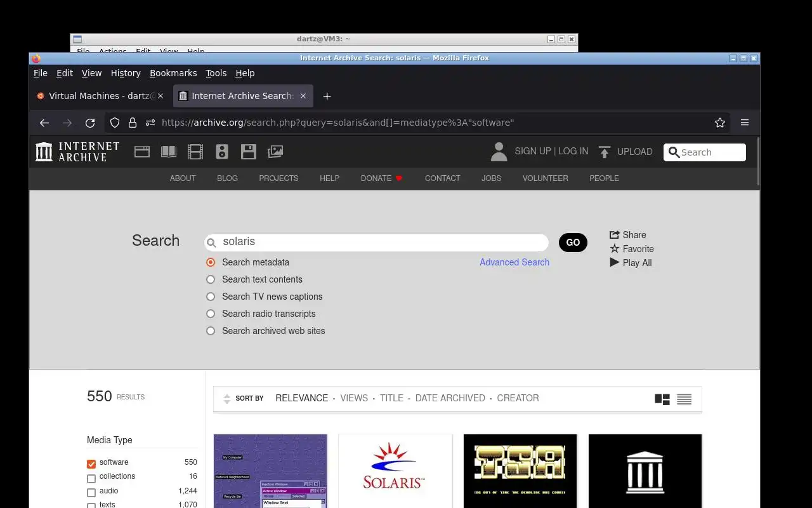Open Firefox Tools menu
This screenshot has width=812, height=508.
click(x=216, y=73)
